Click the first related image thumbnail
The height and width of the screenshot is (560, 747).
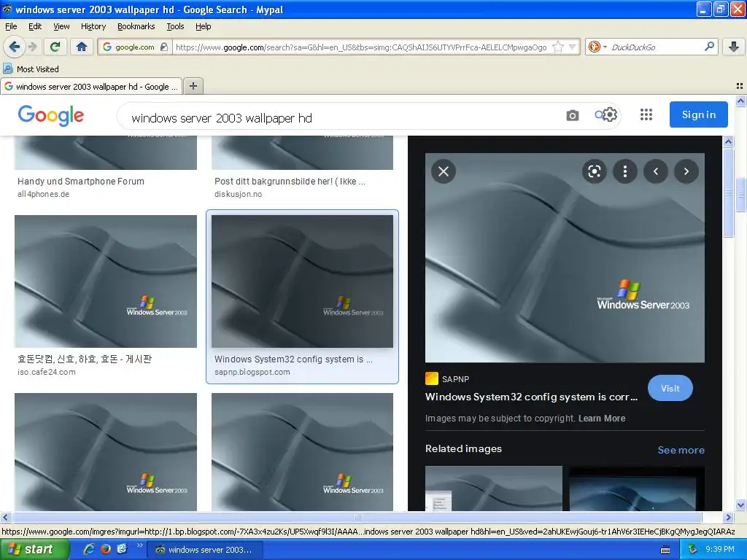click(x=494, y=488)
